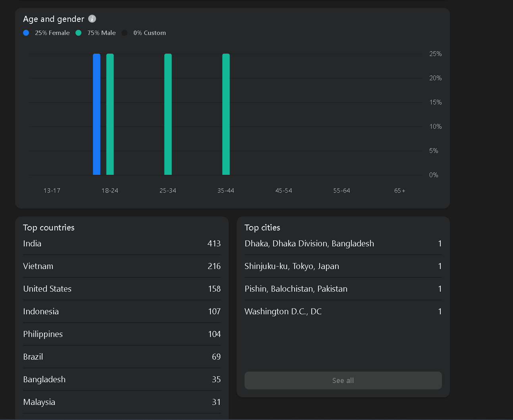Click the green male 25-34 bar
Image resolution: width=513 pixels, height=420 pixels.
coord(168,114)
